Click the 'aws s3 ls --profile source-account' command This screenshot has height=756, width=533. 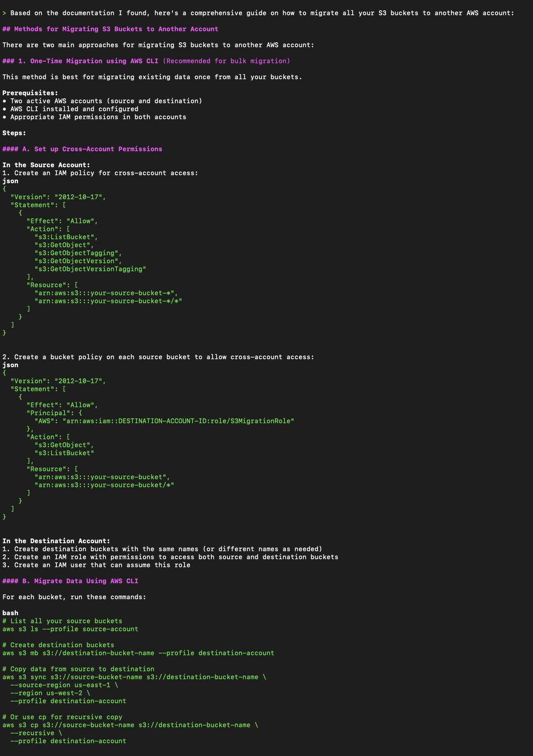point(70,629)
